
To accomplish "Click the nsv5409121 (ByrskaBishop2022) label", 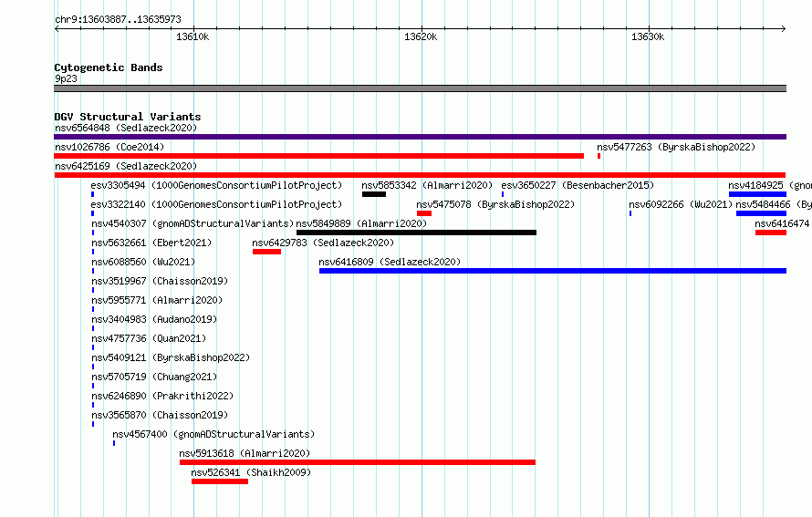I will [x=171, y=357].
